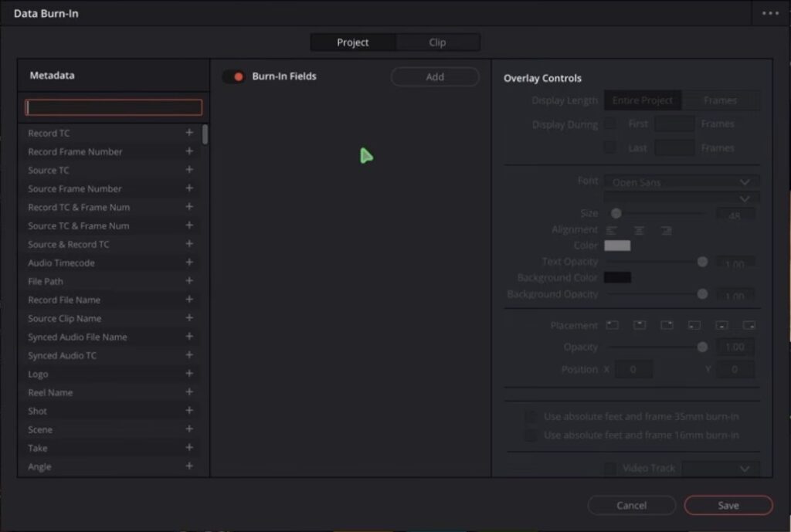The width and height of the screenshot is (791, 532).
Task: Open the three-dot options menu
Action: pyautogui.click(x=770, y=13)
